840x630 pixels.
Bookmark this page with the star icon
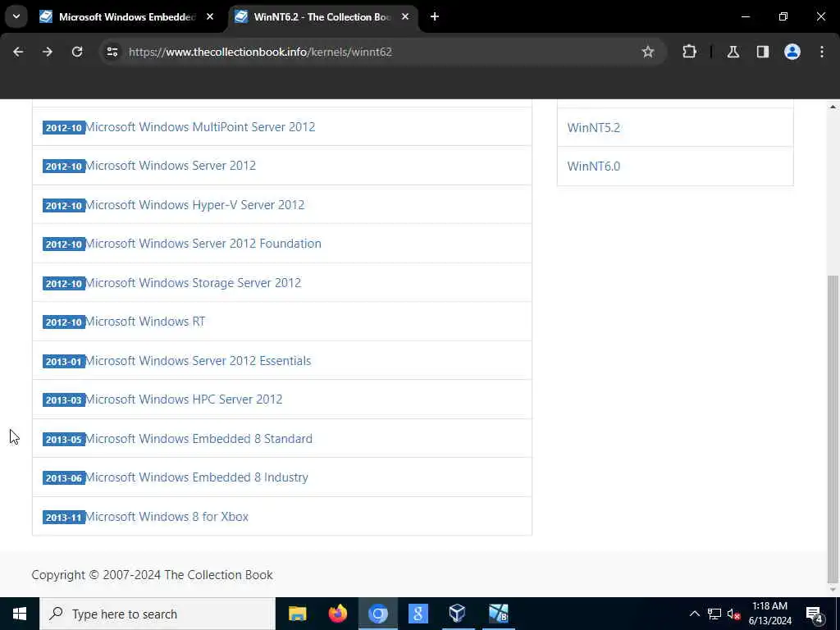coord(648,52)
